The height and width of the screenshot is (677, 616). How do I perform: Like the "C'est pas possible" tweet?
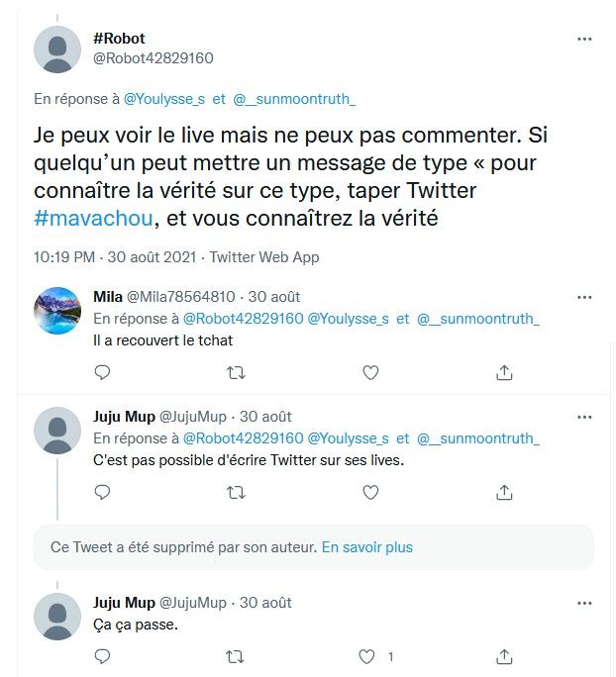[370, 492]
